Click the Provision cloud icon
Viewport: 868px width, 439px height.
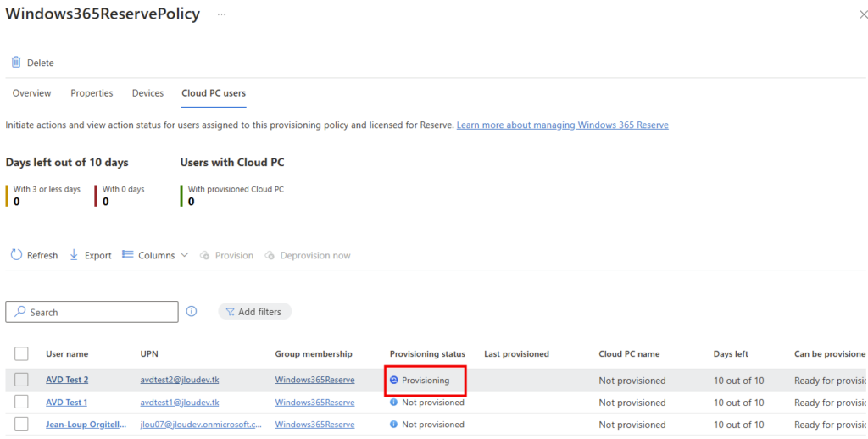(205, 255)
